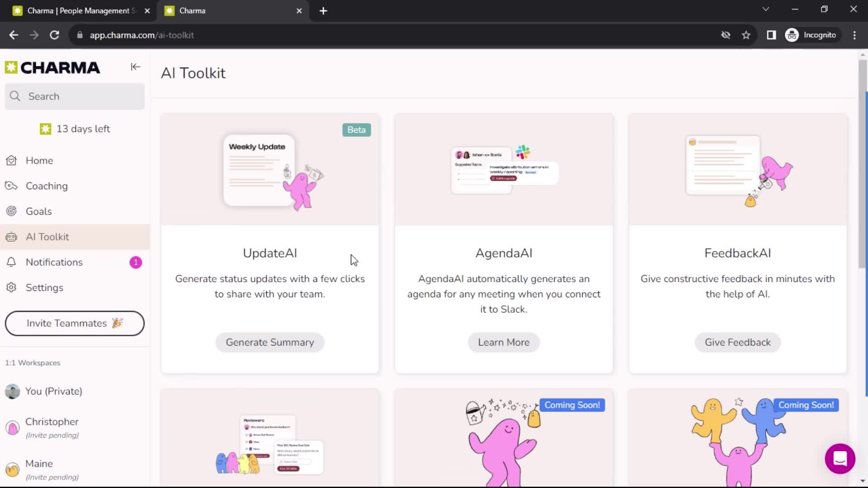The height and width of the screenshot is (488, 868).
Task: Close the active Charma tab
Action: tap(299, 11)
